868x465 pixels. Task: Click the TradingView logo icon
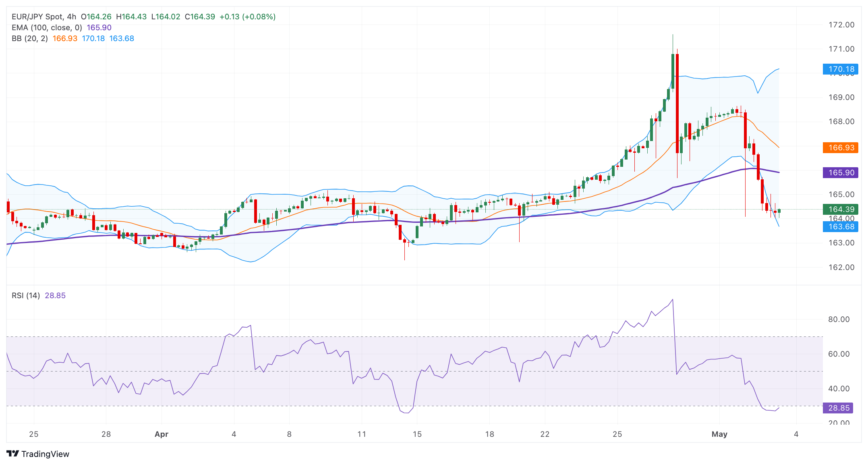[x=12, y=454]
